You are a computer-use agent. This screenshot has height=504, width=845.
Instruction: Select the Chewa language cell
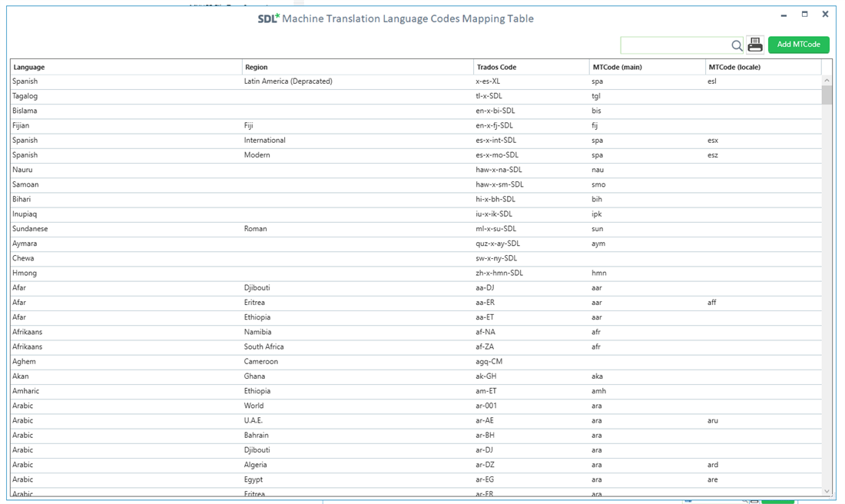(x=23, y=258)
